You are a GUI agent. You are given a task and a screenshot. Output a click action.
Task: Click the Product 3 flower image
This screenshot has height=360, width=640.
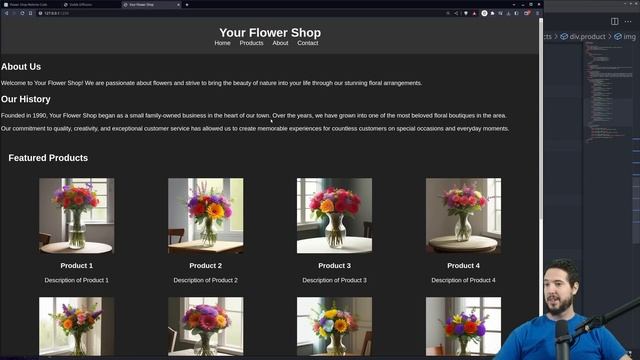click(334, 216)
